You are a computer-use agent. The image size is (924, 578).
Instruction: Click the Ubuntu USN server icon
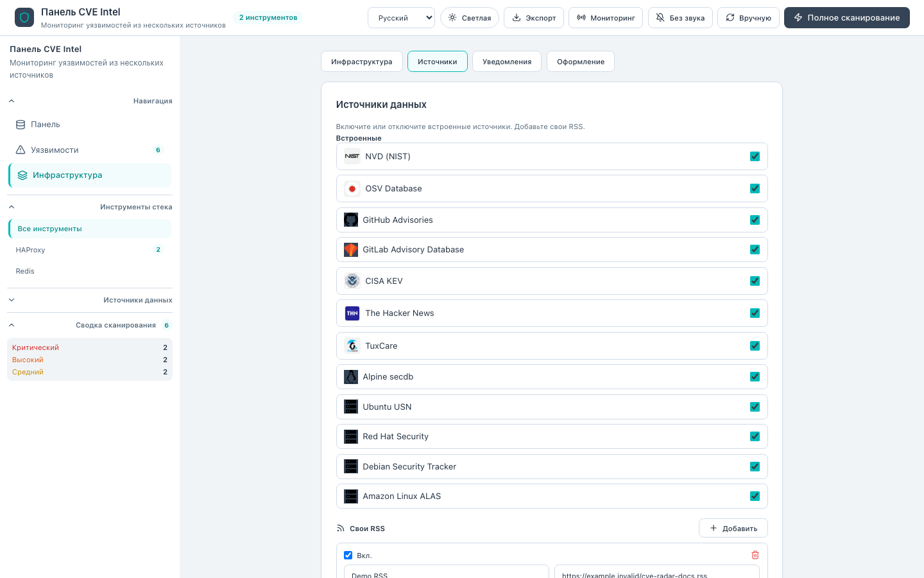pyautogui.click(x=351, y=407)
